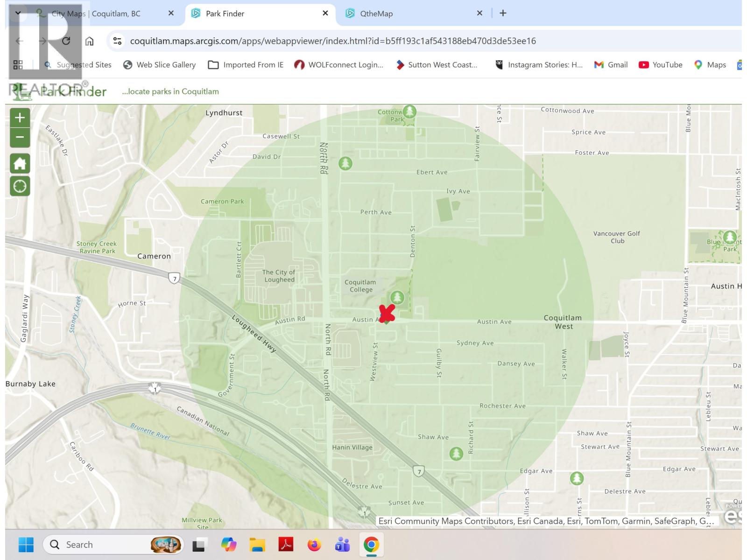
Task: Open the YouTube bookmark
Action: 660,65
